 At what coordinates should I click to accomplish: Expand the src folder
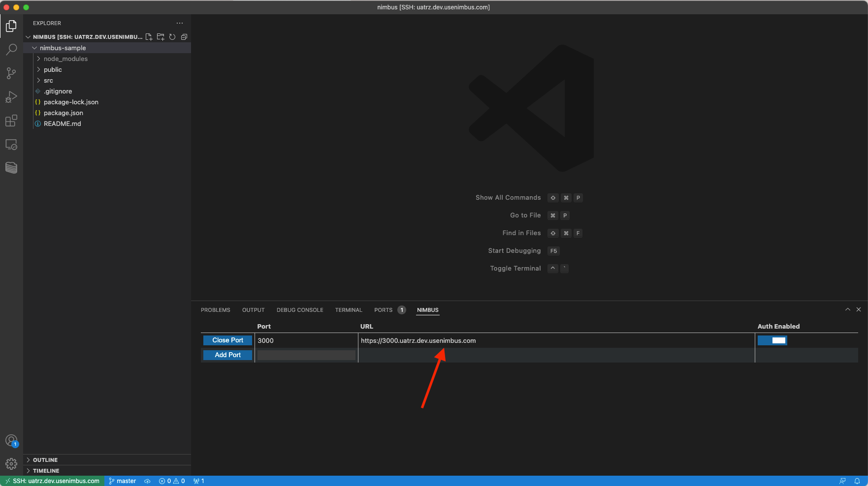click(48, 81)
